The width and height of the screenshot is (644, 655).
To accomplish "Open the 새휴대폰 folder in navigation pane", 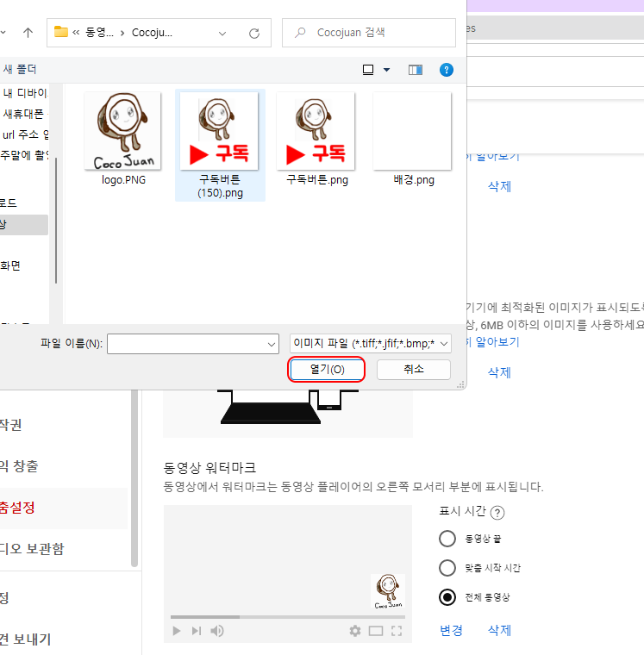I will [x=24, y=114].
